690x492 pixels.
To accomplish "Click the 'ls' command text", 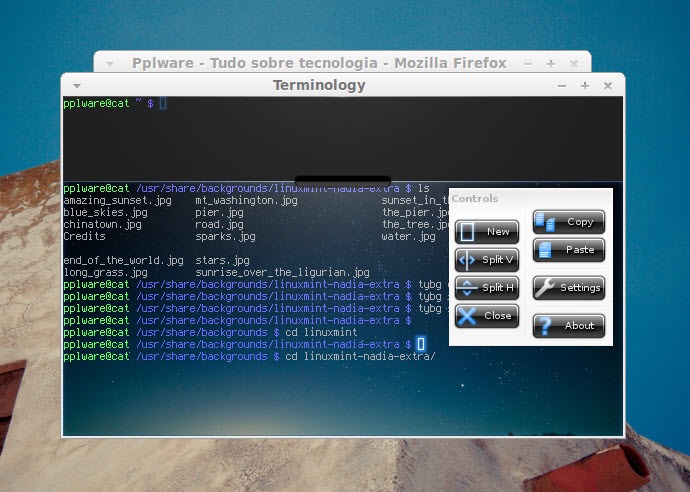I will (x=424, y=188).
